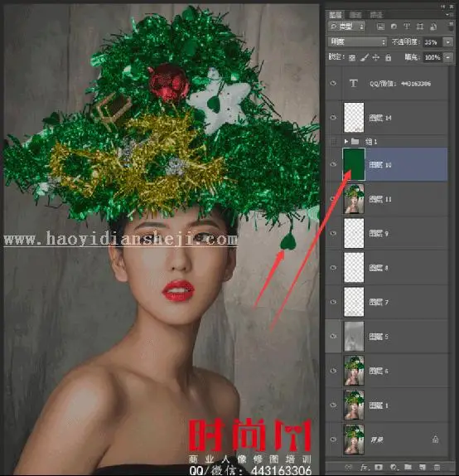Filter layers by type T icon
459x476 pixels.
point(407,27)
